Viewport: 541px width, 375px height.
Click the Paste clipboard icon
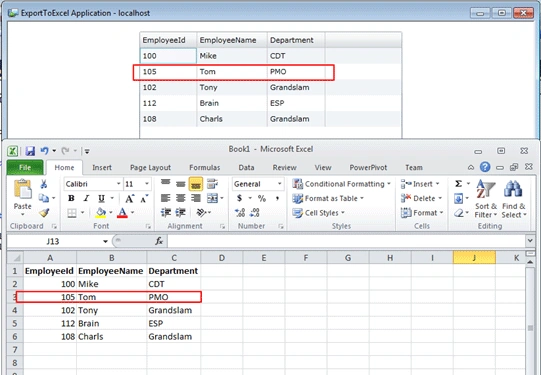click(x=22, y=190)
